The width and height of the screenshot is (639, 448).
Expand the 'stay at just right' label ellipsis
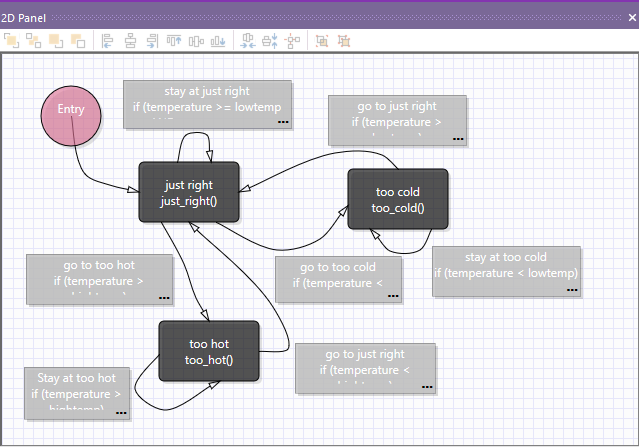coord(283,122)
